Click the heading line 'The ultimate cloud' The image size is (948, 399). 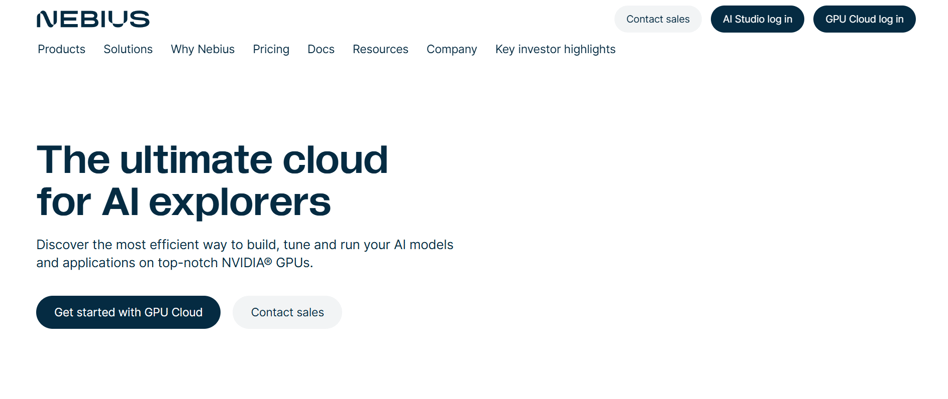click(212, 159)
